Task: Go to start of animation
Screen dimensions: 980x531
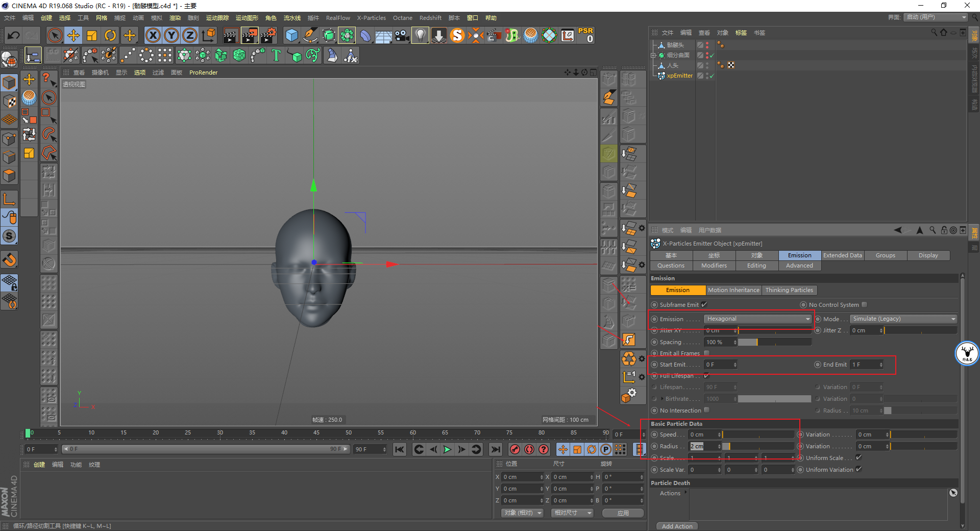Action: 400,449
